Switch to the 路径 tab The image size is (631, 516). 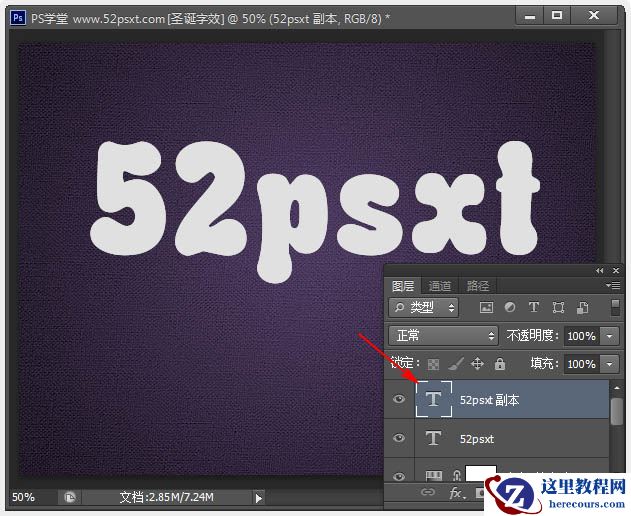click(x=478, y=286)
